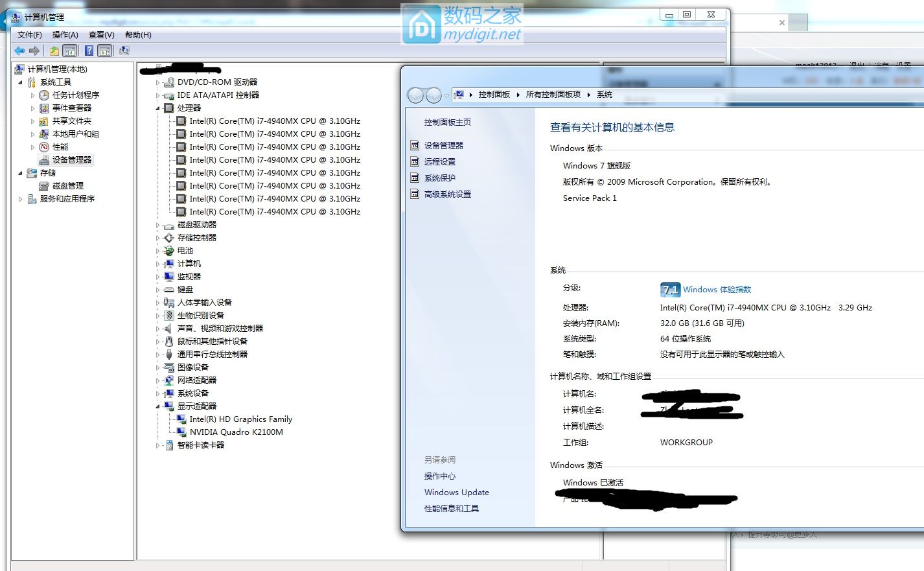924x571 pixels.
Task: Expand the 网络适配器 device category
Action: pos(157,380)
